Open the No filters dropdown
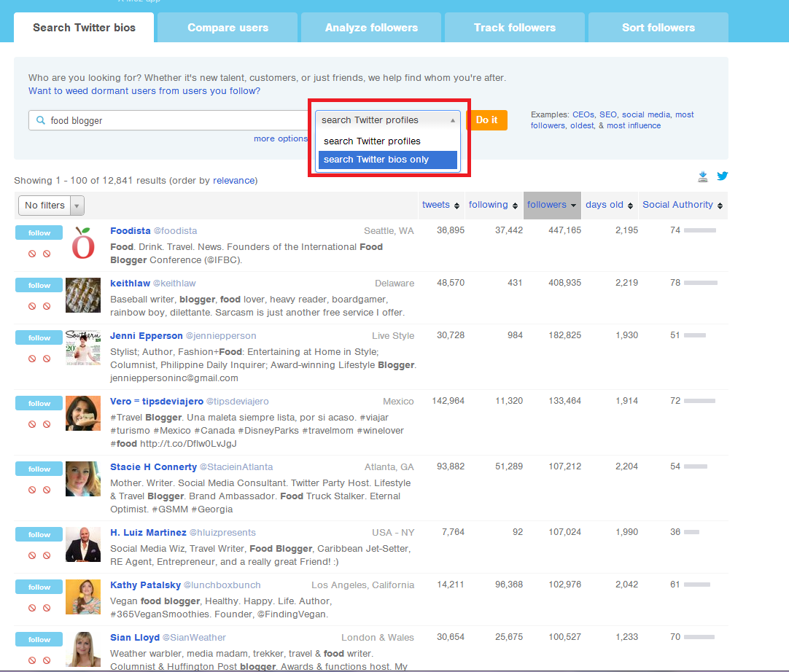This screenshot has width=789, height=672. pos(51,206)
